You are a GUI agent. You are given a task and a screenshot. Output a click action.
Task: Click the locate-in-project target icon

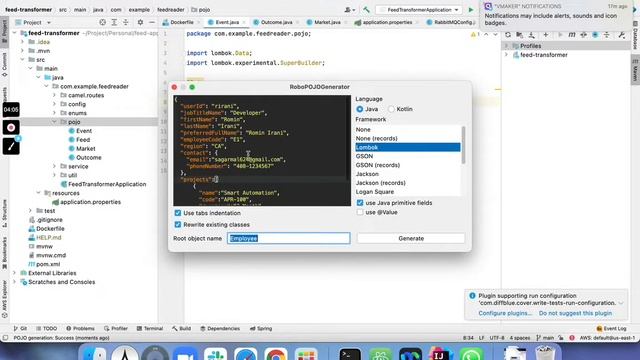(x=102, y=22)
